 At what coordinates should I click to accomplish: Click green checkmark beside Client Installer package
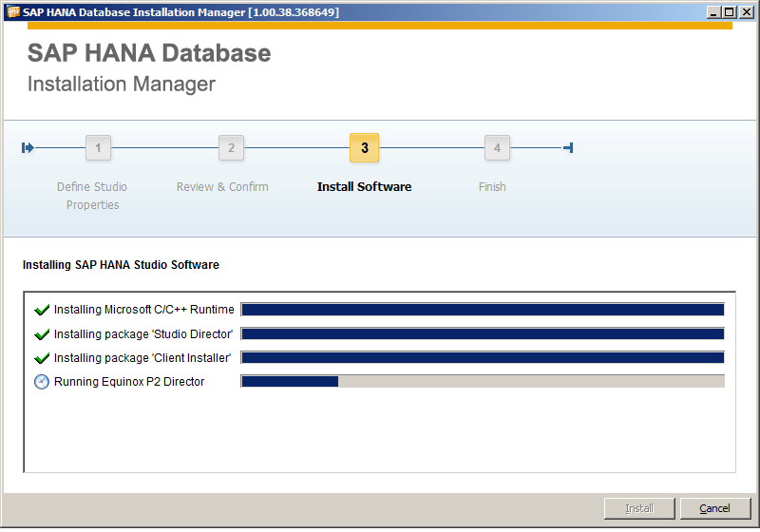(41, 358)
